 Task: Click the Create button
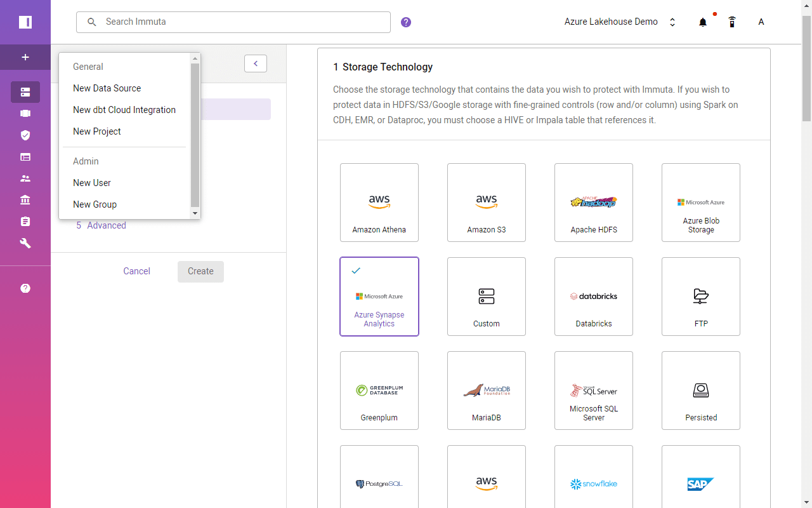point(200,271)
